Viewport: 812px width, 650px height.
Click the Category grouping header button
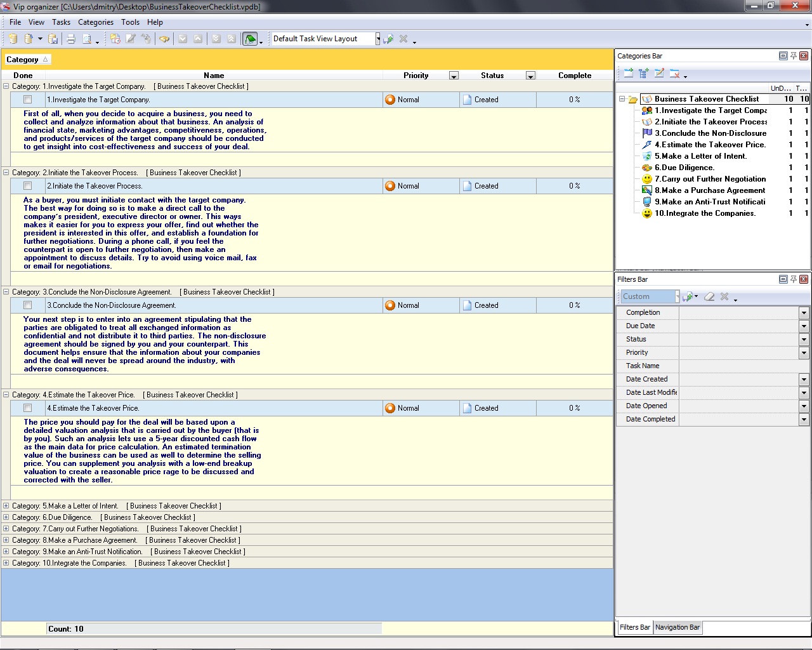click(27, 60)
